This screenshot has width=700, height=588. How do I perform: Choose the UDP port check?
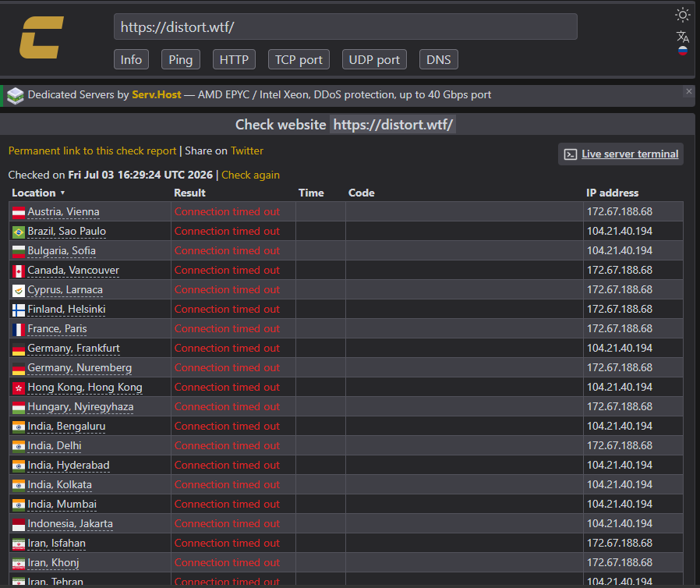[373, 59]
